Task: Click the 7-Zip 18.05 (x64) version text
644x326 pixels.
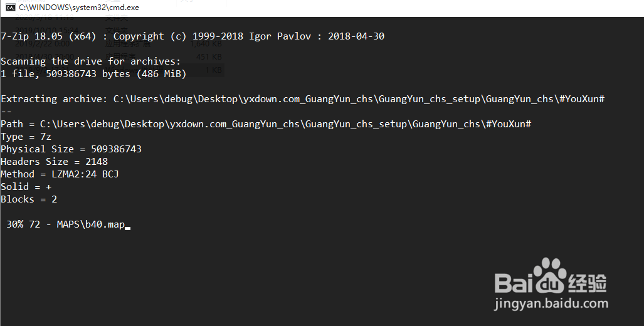Action: pyautogui.click(x=48, y=36)
